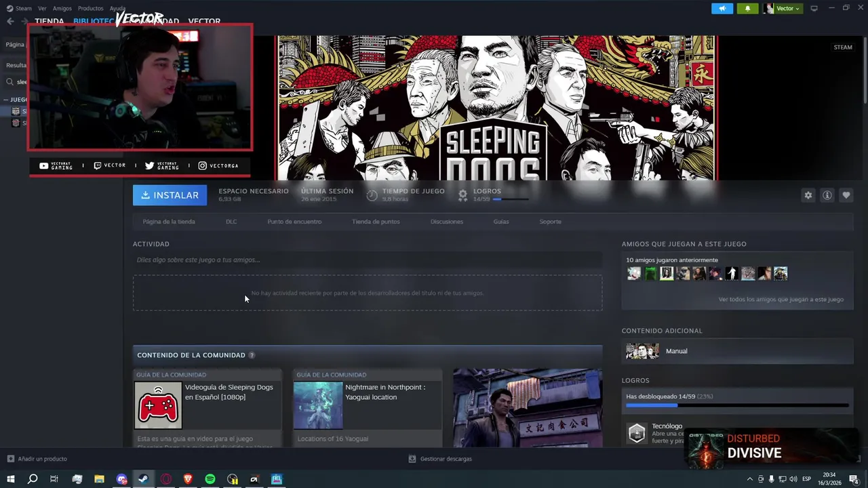The height and width of the screenshot is (488, 868).
Task: Install Sleeping Dogs with INSTALAR button
Action: tap(170, 195)
